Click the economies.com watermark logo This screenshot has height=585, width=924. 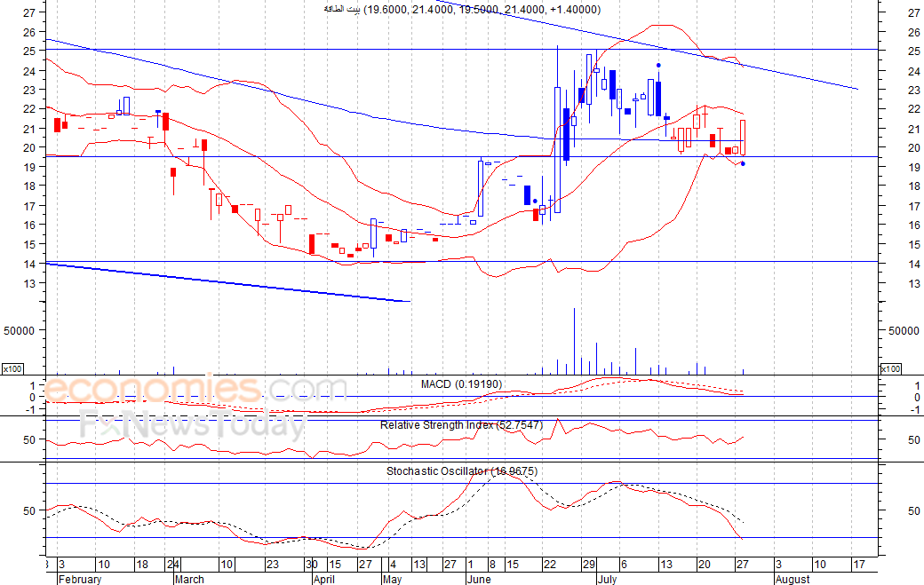(x=195, y=389)
